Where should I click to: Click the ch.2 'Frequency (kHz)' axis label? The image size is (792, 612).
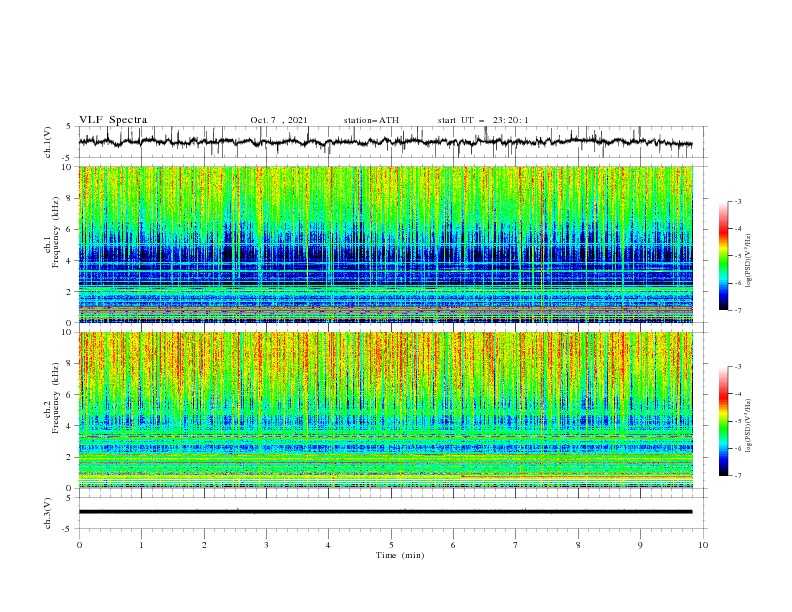pos(55,398)
